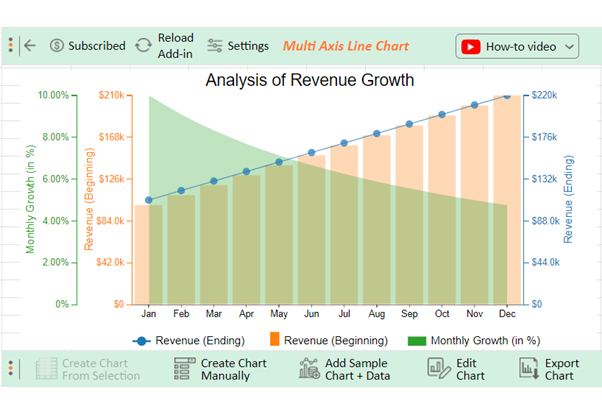Click the Edit Chart pencil icon

pos(439,368)
